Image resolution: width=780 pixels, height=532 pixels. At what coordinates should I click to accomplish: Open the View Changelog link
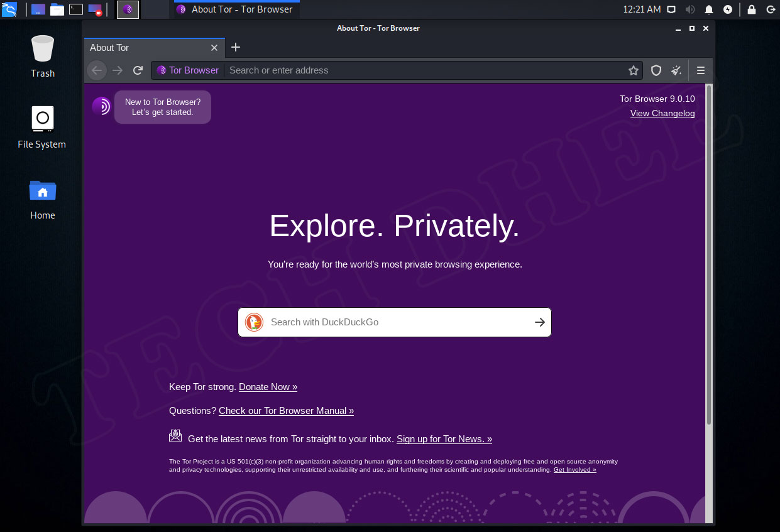pyautogui.click(x=662, y=114)
